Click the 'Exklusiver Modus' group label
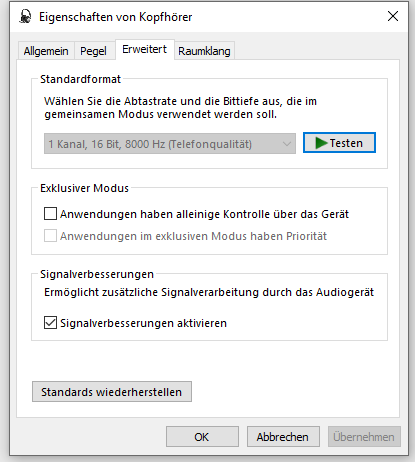Image resolution: width=415 pixels, height=462 pixels. tap(84, 188)
